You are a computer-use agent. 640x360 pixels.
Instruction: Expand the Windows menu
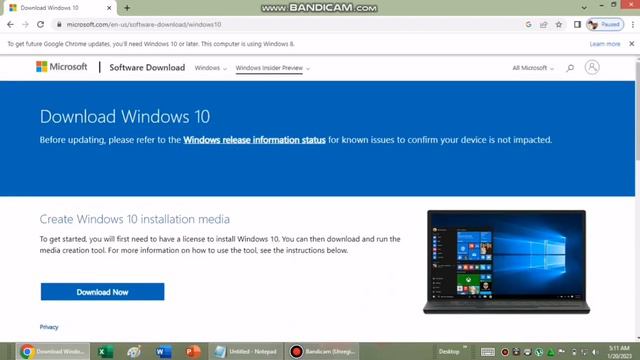click(210, 68)
